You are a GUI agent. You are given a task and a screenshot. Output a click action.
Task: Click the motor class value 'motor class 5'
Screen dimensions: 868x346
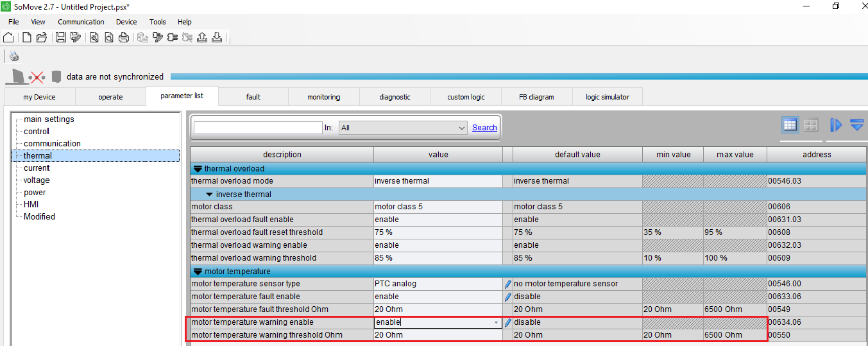coord(438,207)
